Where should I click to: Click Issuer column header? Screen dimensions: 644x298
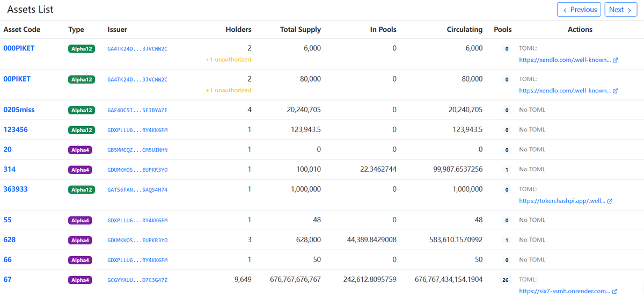(x=118, y=30)
